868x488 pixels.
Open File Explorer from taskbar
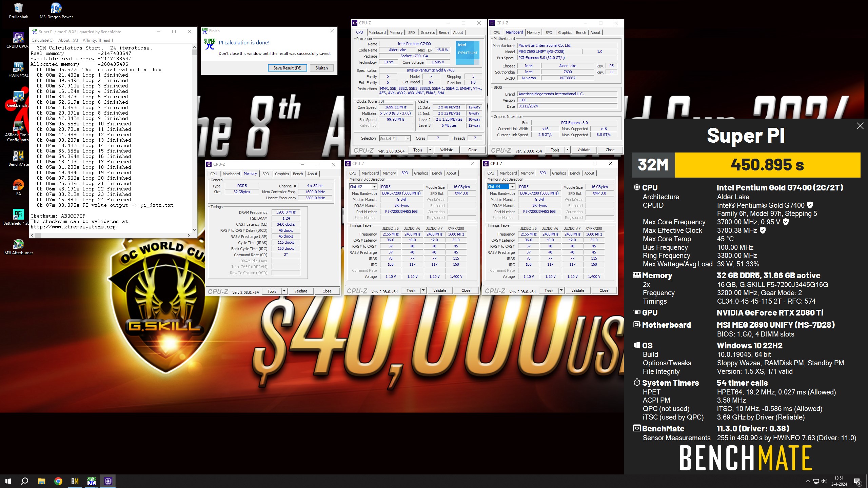[41, 481]
